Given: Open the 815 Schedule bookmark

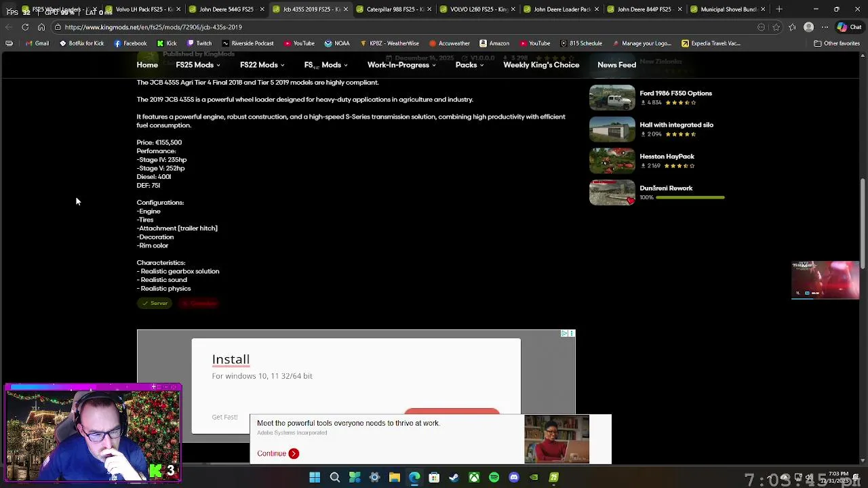Looking at the screenshot, I should 581,43.
